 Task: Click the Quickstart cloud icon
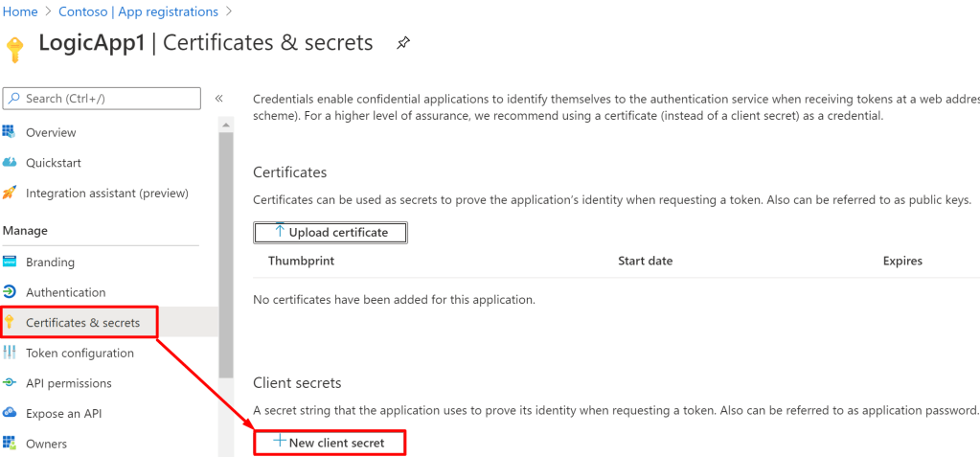point(10,163)
